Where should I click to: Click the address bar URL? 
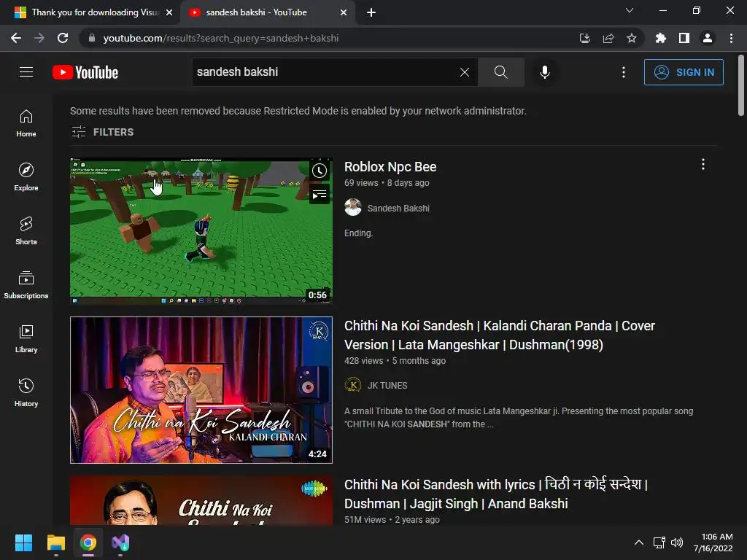[x=220, y=38]
